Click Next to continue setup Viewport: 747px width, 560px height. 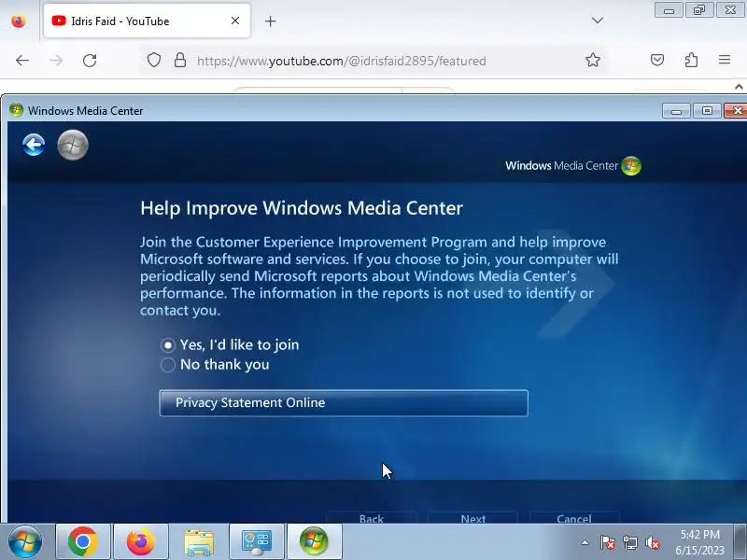click(x=473, y=518)
